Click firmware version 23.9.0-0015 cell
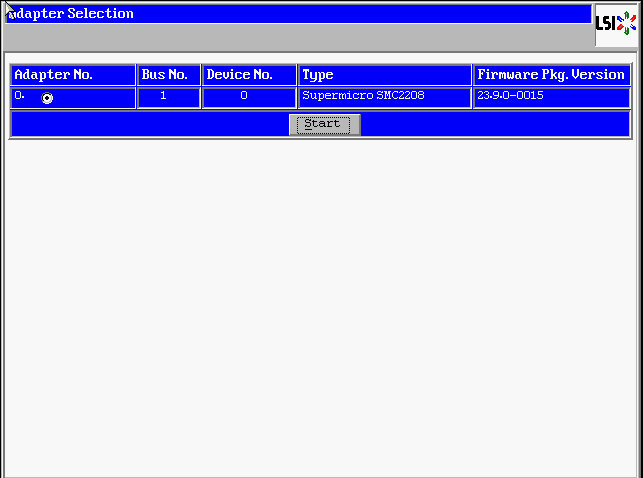The height and width of the screenshot is (478, 643). pyautogui.click(x=552, y=98)
